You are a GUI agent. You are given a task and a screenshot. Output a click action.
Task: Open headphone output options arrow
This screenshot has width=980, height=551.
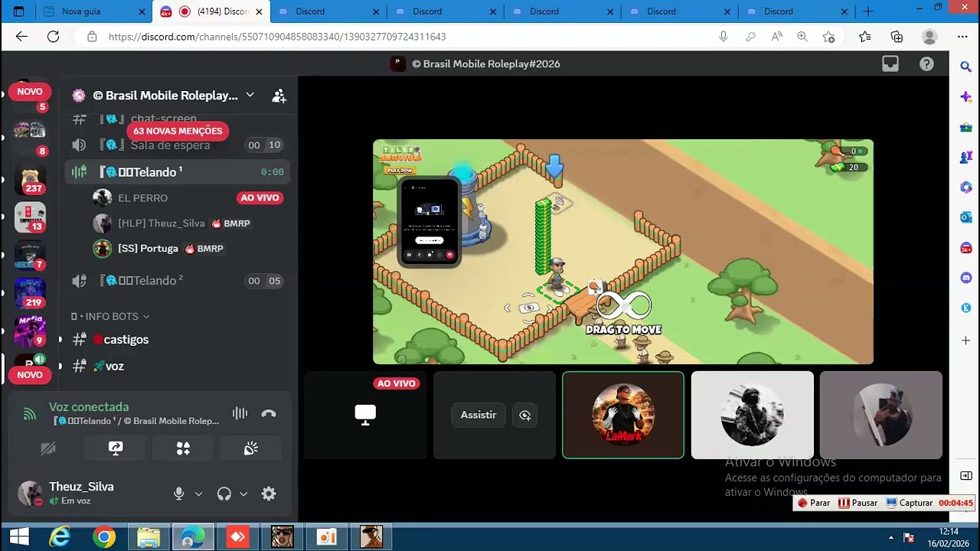click(x=243, y=494)
